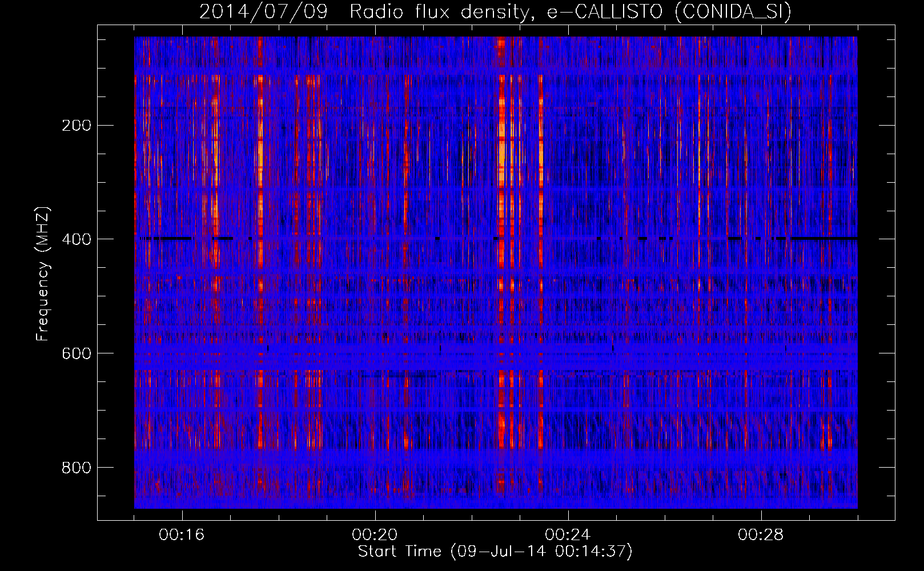Click the 600 frequency tick label

[x=76, y=354]
